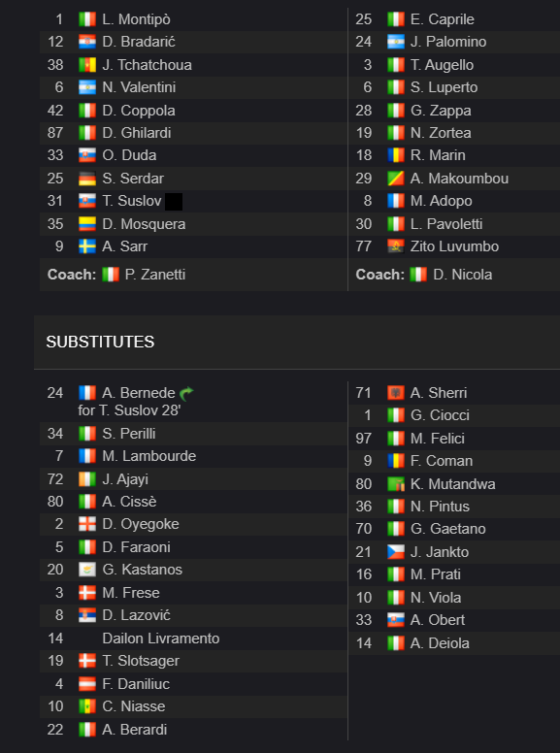Select Dailon Livramento in substitutes
Screen dimensions: 560x753
click(x=161, y=638)
